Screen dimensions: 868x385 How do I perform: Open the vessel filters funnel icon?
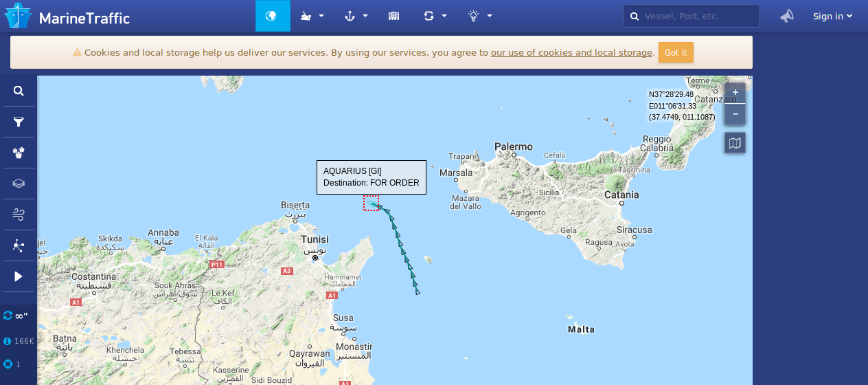(19, 122)
